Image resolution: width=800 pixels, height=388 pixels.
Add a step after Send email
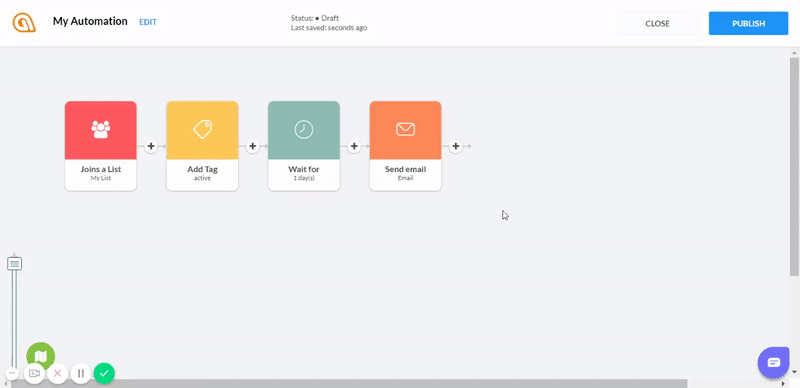pos(456,147)
